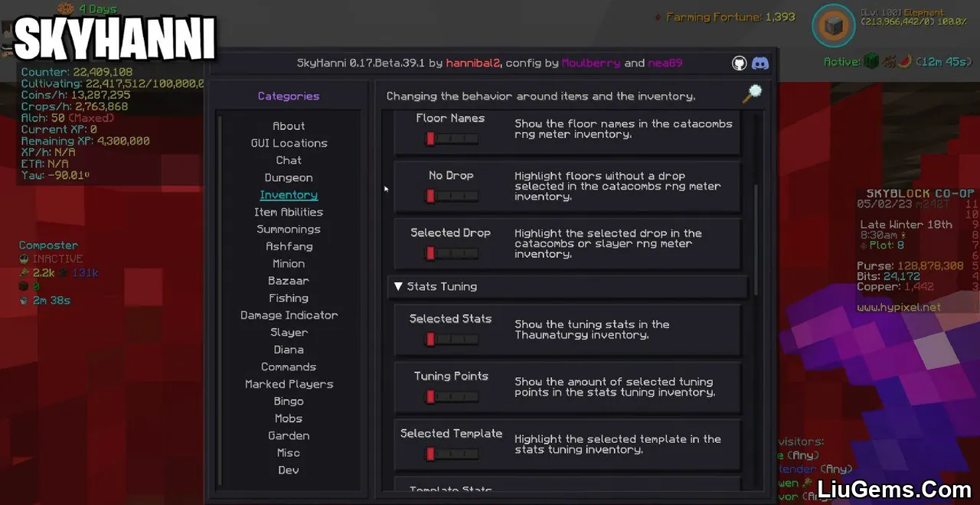Open the Summonings category
This screenshot has height=505, width=980.
point(289,230)
